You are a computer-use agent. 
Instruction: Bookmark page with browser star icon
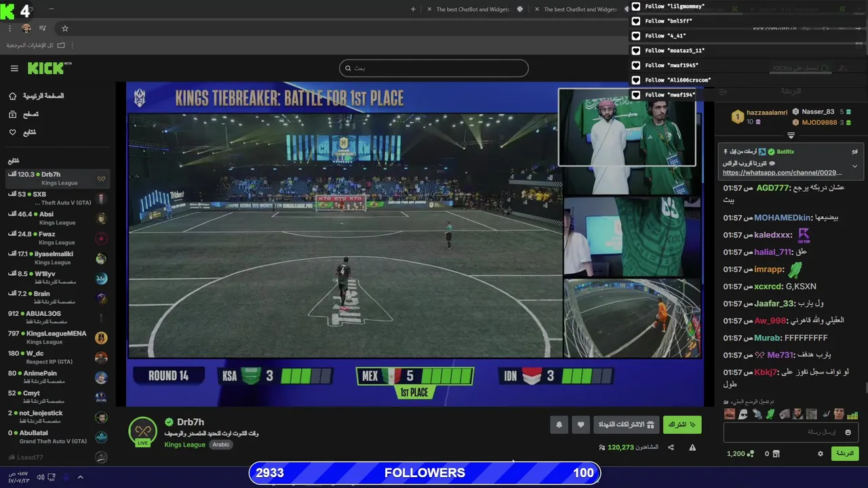(x=65, y=28)
